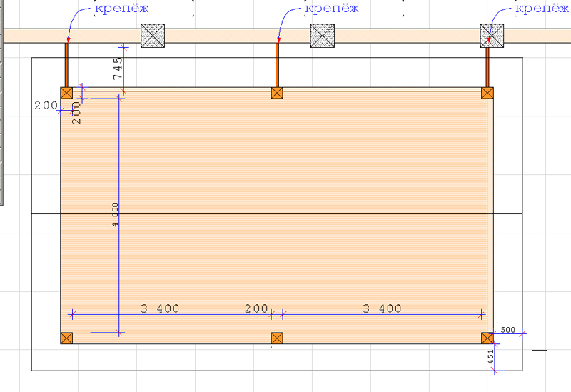Select the middle gray hatched column on the beam
The height and width of the screenshot is (392, 571).
point(323,36)
